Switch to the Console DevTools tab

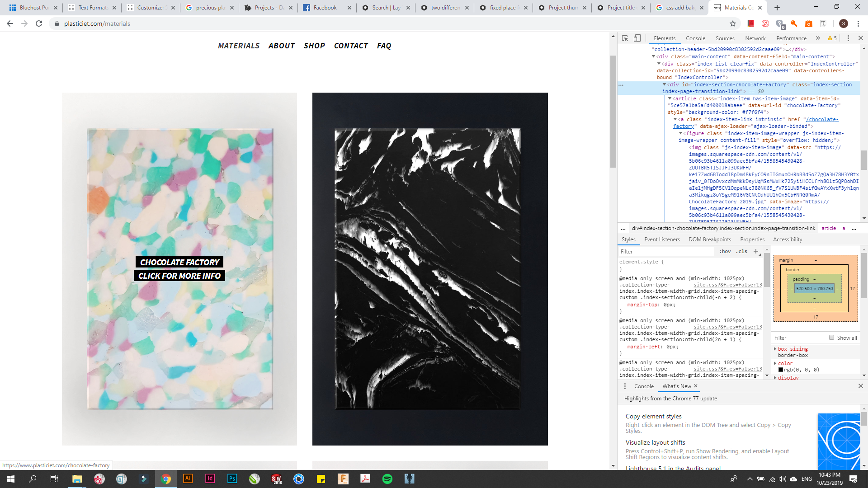tap(695, 38)
